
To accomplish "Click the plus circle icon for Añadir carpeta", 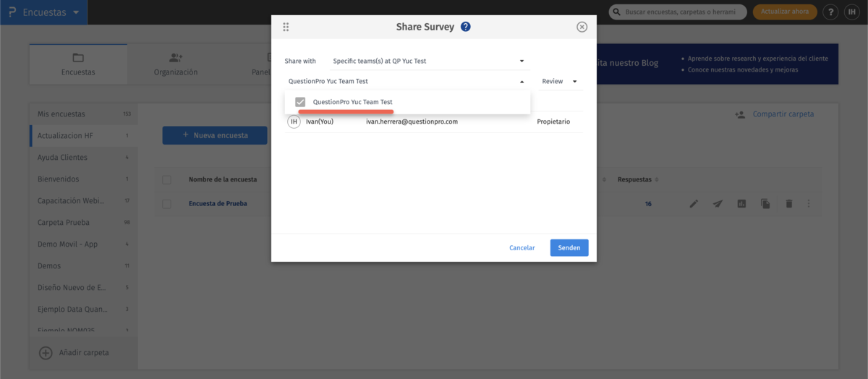I will coord(46,353).
